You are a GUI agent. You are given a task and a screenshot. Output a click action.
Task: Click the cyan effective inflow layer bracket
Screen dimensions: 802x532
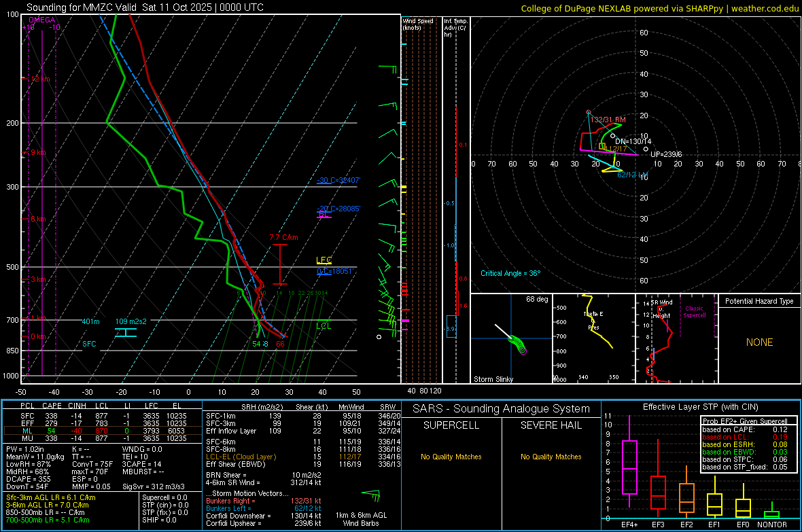[125, 332]
